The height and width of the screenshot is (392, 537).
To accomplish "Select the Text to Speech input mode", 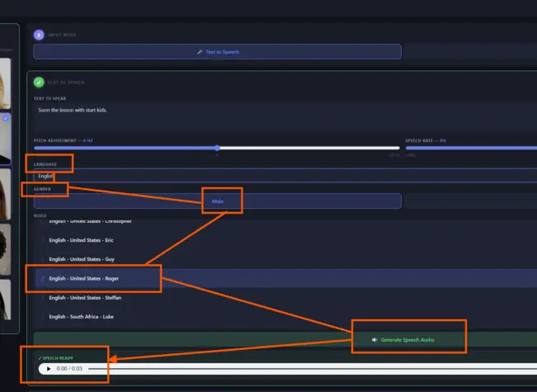I will coord(218,52).
